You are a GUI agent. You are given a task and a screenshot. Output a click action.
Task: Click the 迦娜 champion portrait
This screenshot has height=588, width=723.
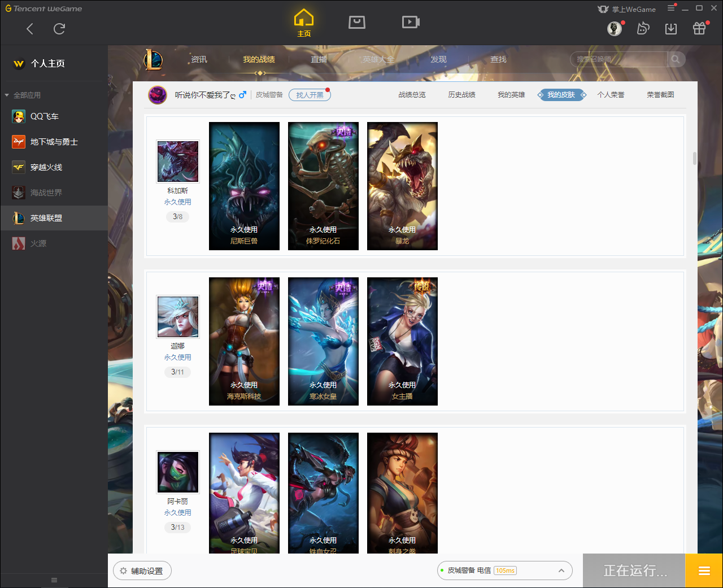point(178,317)
